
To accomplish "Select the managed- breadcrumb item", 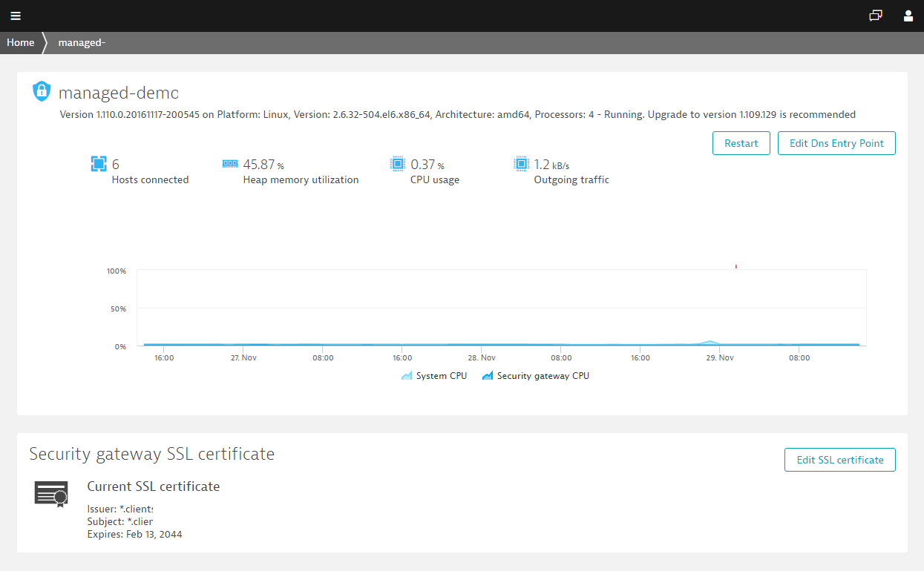I will pyautogui.click(x=82, y=42).
